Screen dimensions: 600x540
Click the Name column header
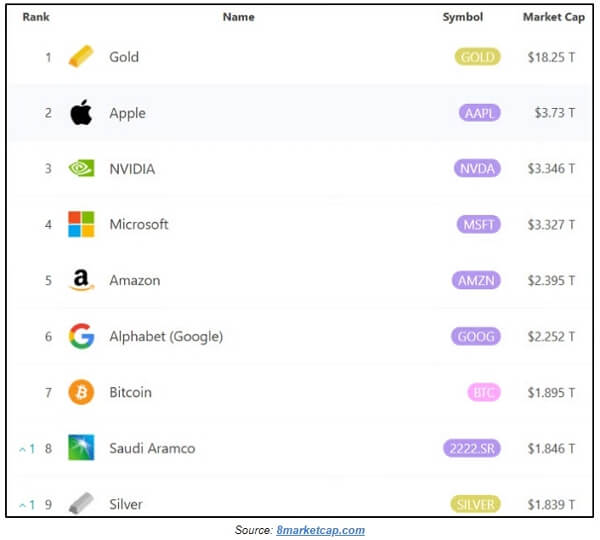pos(239,17)
